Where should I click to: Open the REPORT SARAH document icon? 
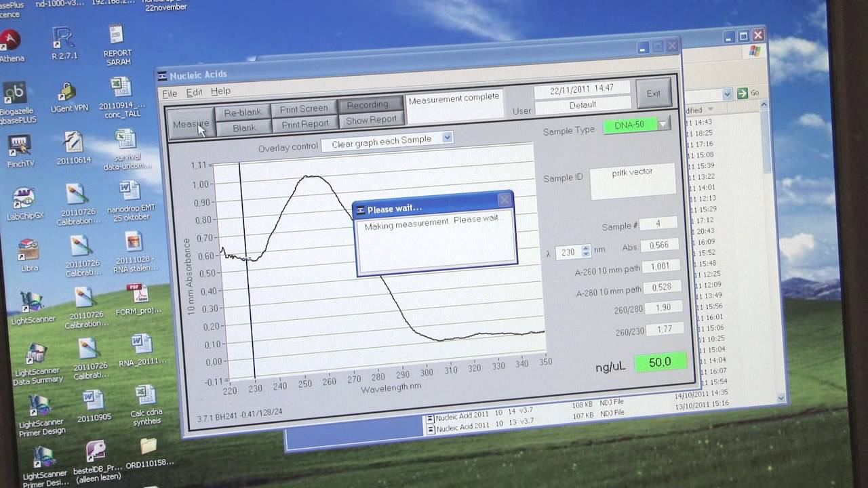117,44
